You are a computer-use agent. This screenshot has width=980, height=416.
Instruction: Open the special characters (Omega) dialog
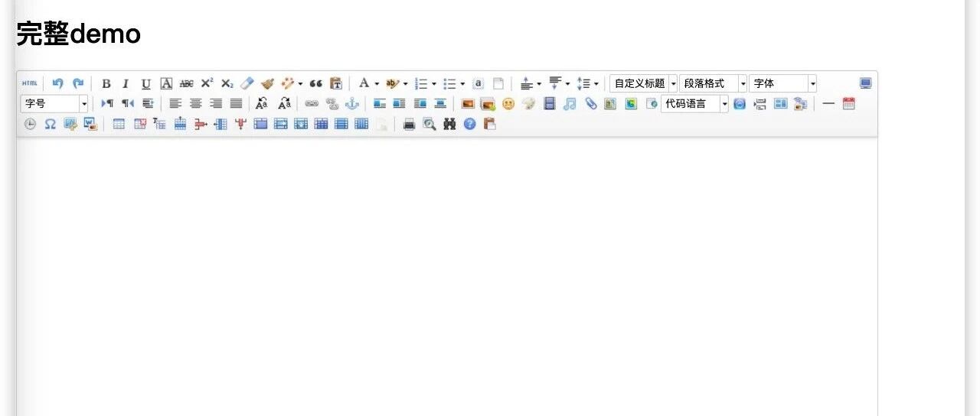pyautogui.click(x=51, y=124)
